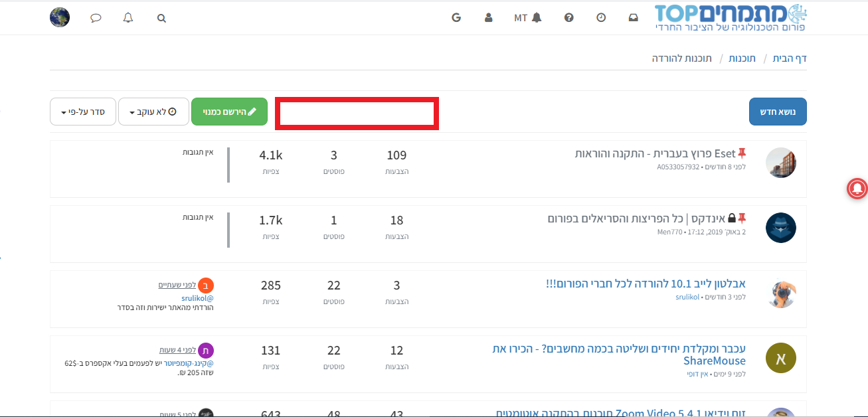Open topic אבלטון לייב 10.1 להורדה
This screenshot has height=417, width=868.
tap(645, 284)
